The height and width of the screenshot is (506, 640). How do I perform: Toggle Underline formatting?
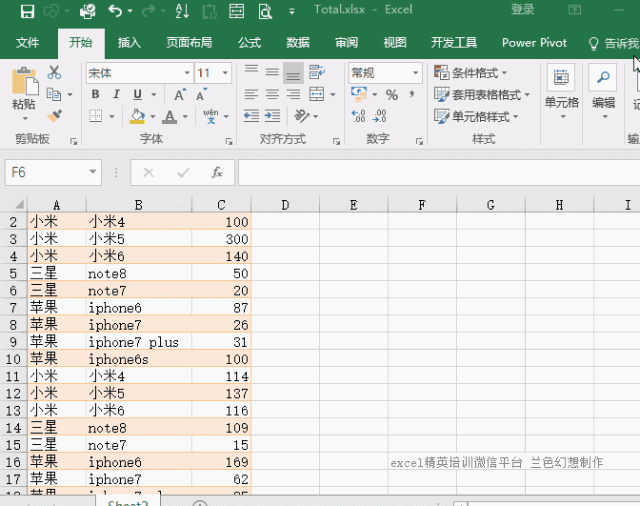(x=138, y=94)
